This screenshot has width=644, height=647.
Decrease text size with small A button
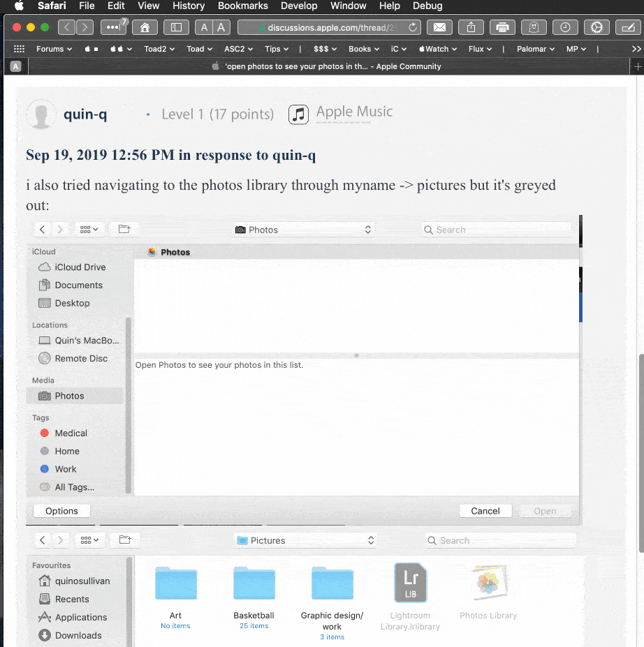coord(204,28)
